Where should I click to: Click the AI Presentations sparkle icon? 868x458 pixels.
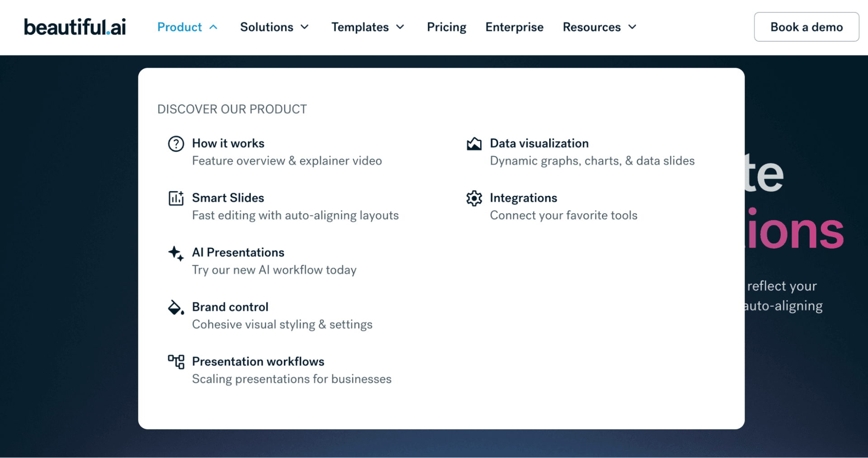(x=176, y=253)
